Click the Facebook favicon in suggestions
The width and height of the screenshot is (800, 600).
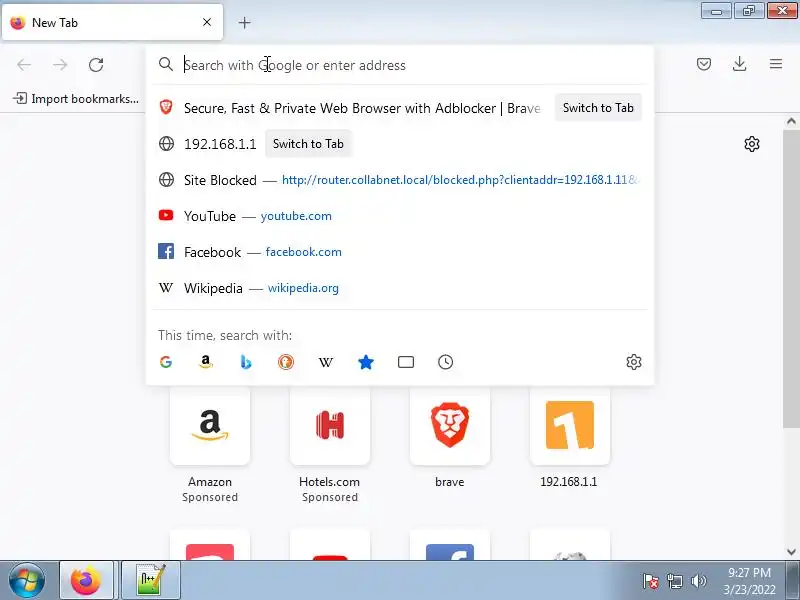point(166,251)
